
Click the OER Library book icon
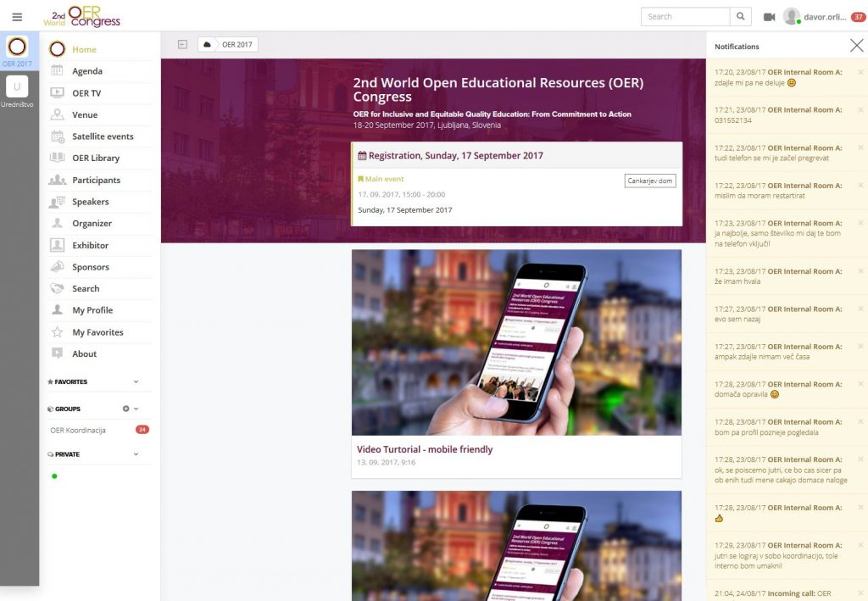coord(57,157)
